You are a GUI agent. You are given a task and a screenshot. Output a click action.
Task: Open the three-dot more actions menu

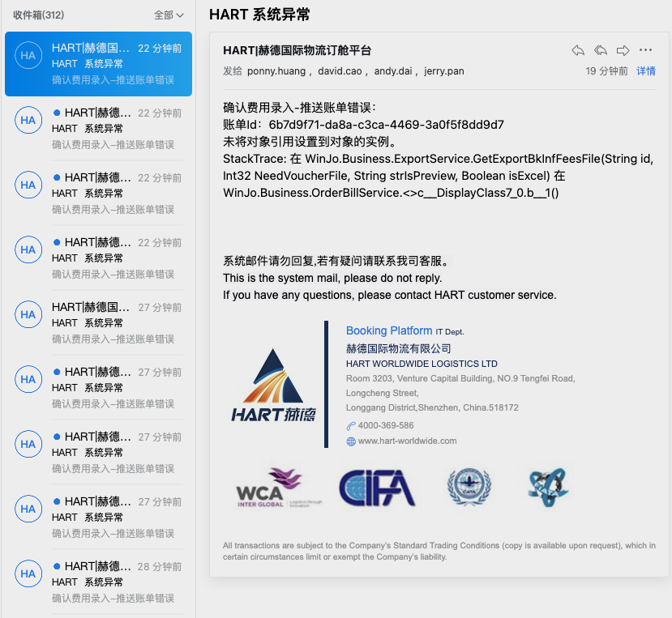pos(645,50)
